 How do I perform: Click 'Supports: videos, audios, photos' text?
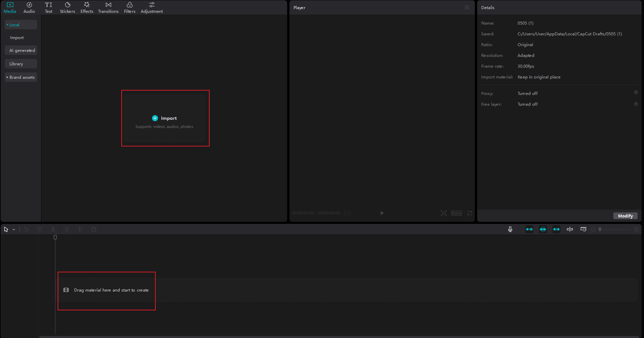pyautogui.click(x=164, y=127)
